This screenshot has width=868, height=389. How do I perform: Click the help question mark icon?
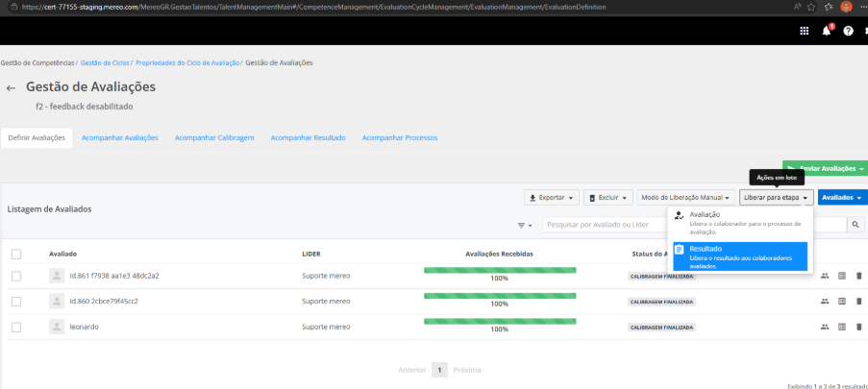tap(848, 31)
